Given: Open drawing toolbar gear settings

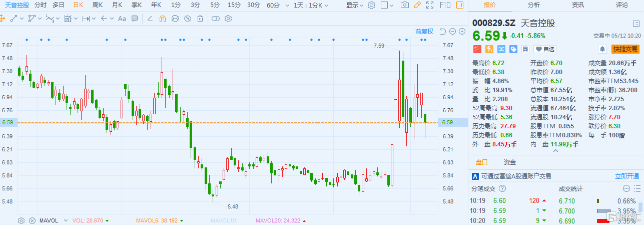Looking at the screenshot, I should [x=228, y=19].
